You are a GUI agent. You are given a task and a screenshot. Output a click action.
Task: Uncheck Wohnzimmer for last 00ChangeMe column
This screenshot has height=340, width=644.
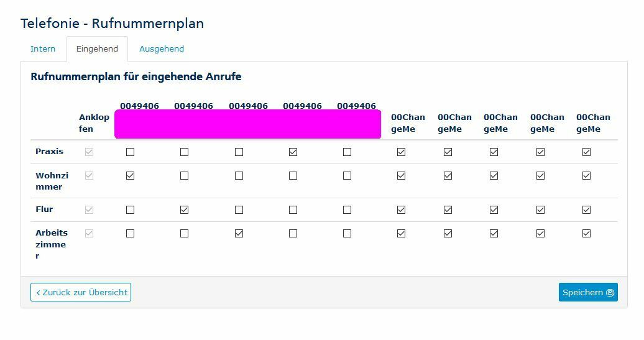(587, 176)
